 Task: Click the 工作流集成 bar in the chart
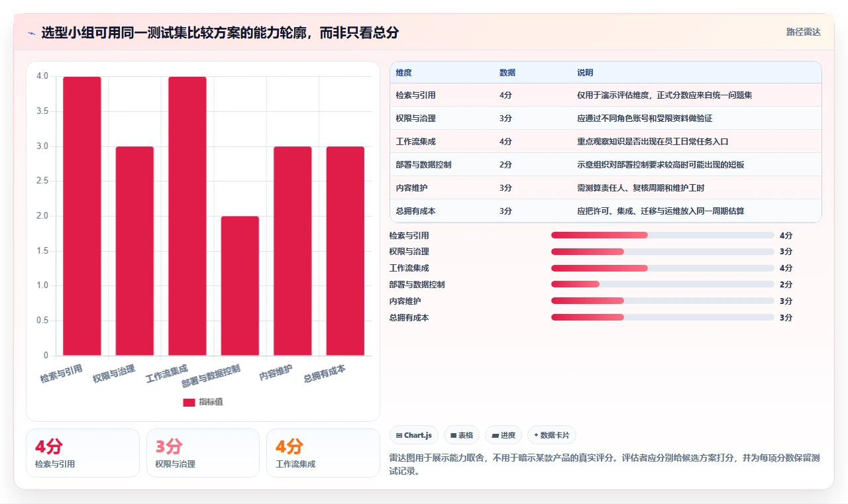[x=187, y=216]
